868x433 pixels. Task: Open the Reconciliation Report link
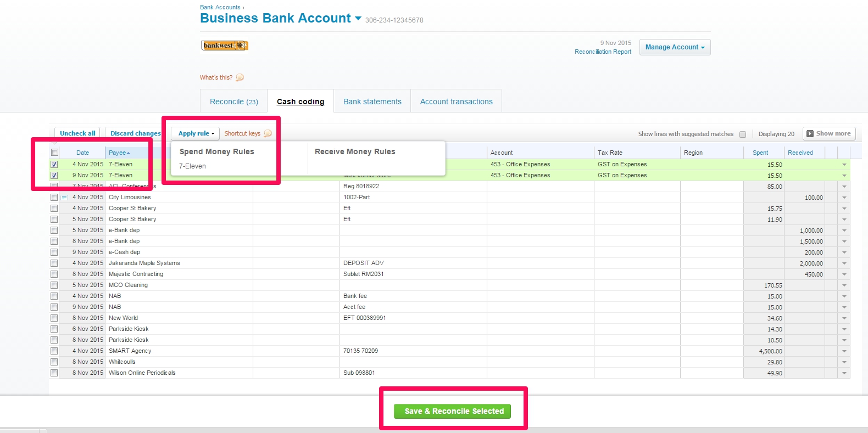coord(603,52)
